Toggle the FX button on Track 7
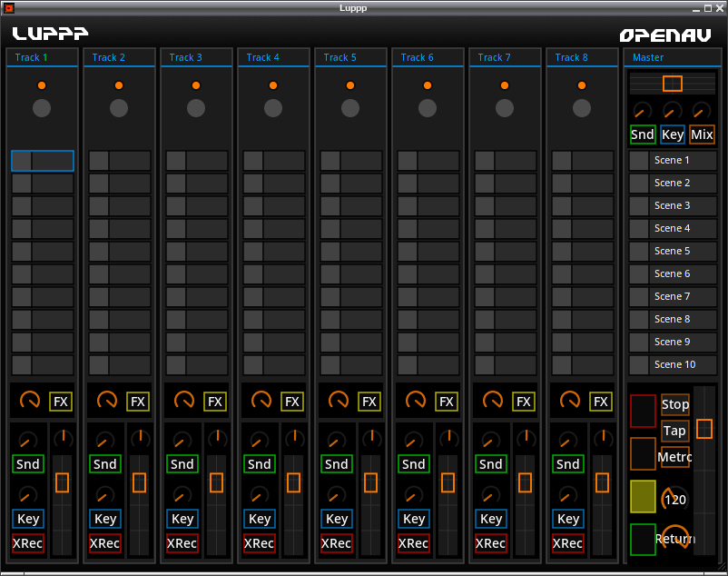This screenshot has height=576, width=728. coord(523,402)
